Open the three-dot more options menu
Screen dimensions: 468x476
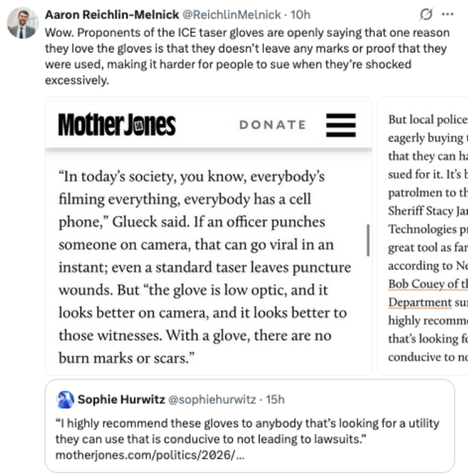pos(447,14)
